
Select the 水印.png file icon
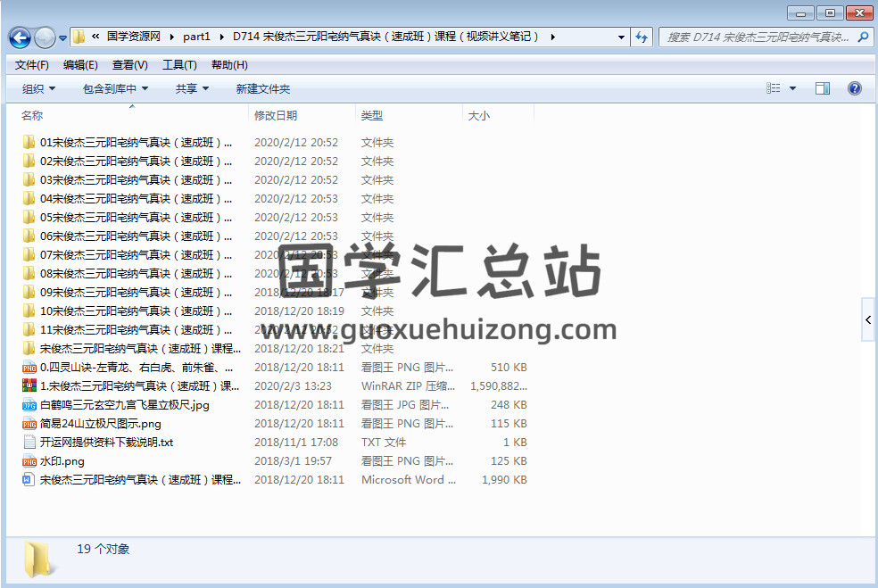tap(29, 461)
